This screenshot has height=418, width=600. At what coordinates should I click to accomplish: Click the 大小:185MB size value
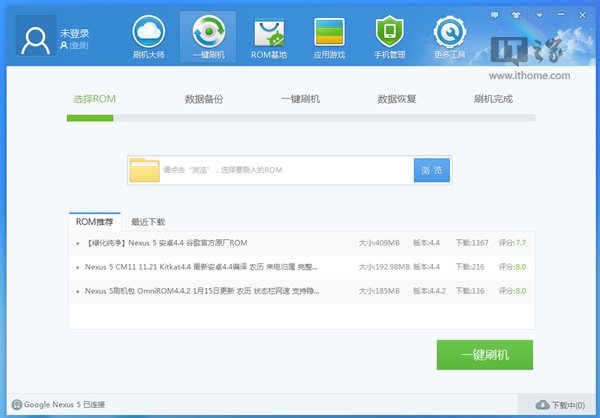(x=379, y=291)
